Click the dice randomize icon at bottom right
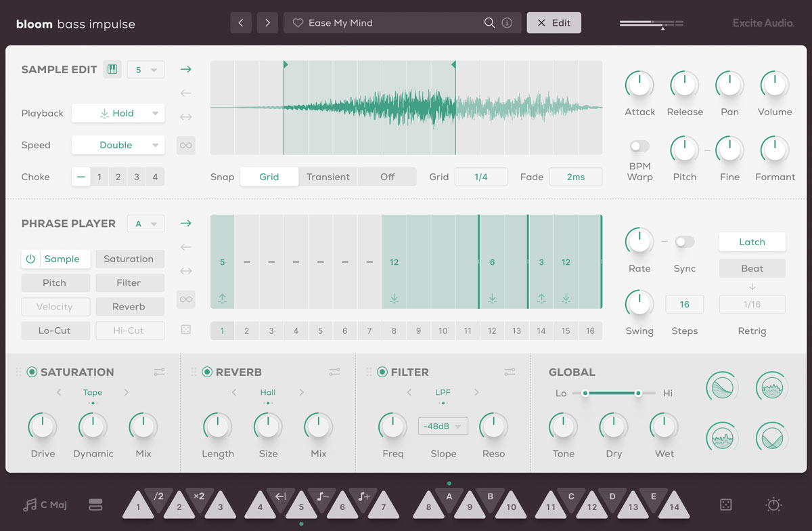This screenshot has width=812, height=531. point(725,505)
